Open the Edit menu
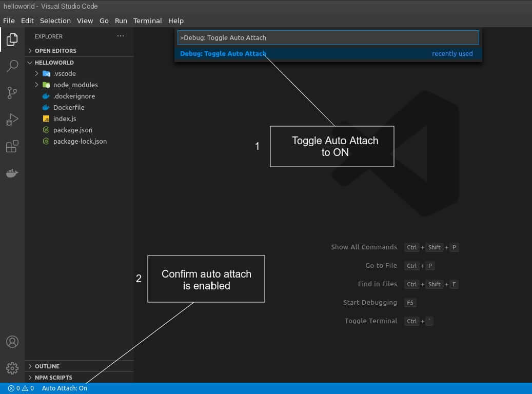Image resolution: width=532 pixels, height=394 pixels. pyautogui.click(x=28, y=21)
